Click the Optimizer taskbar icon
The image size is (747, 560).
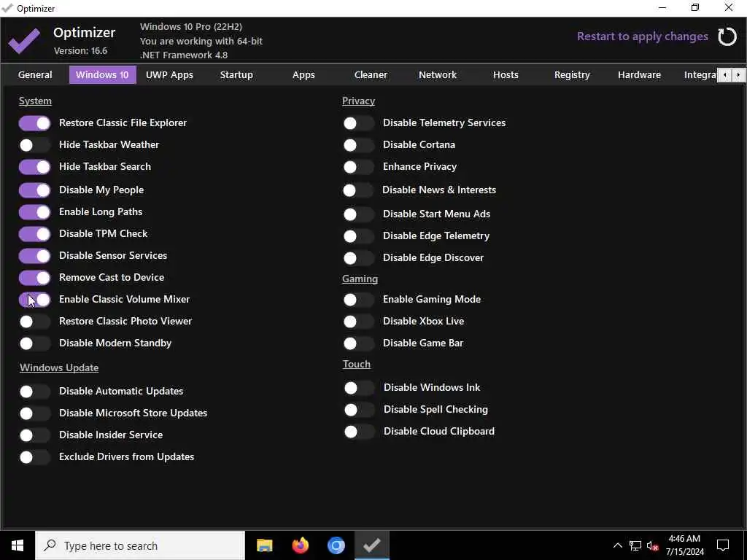coord(371,545)
